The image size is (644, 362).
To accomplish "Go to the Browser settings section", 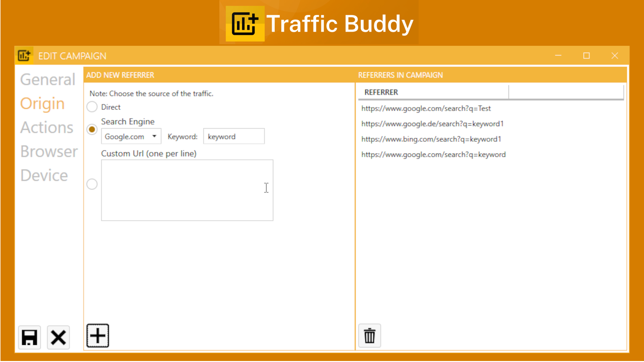I will pos(49,151).
